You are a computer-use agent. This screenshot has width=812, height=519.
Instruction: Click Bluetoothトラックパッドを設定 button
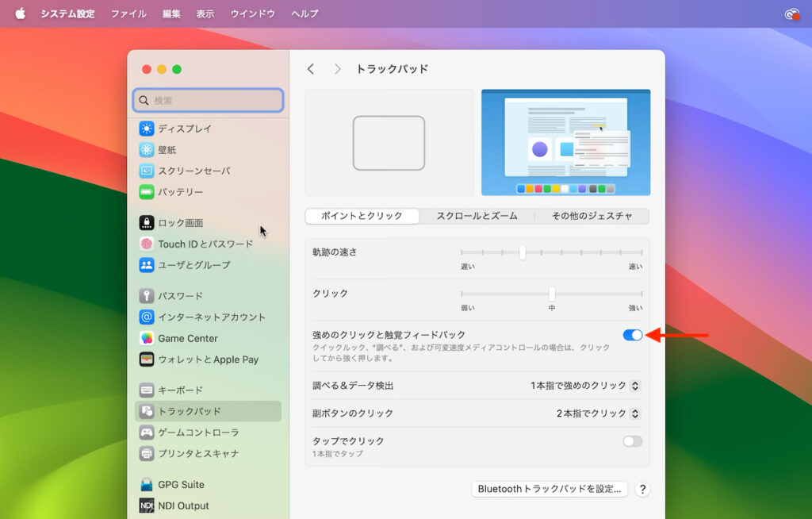click(550, 489)
